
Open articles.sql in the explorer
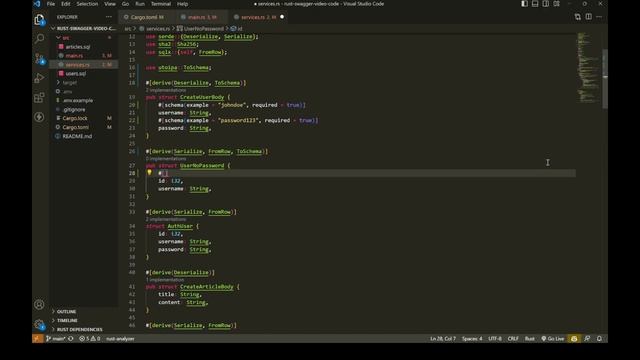[84, 47]
